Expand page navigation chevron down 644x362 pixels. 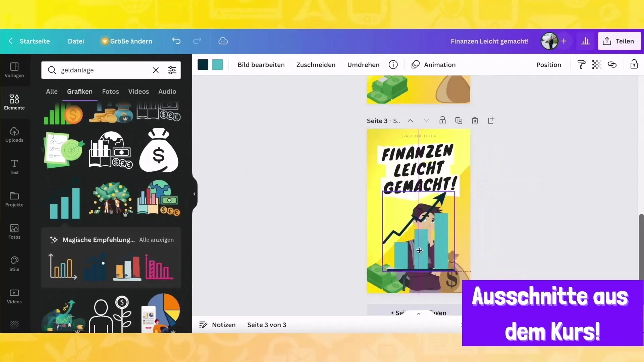[426, 120]
